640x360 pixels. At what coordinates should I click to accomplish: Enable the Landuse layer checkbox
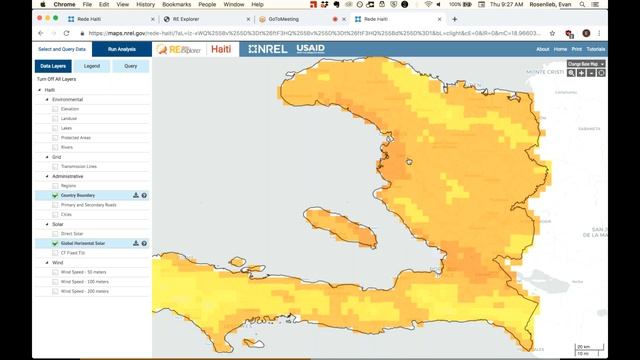55,118
